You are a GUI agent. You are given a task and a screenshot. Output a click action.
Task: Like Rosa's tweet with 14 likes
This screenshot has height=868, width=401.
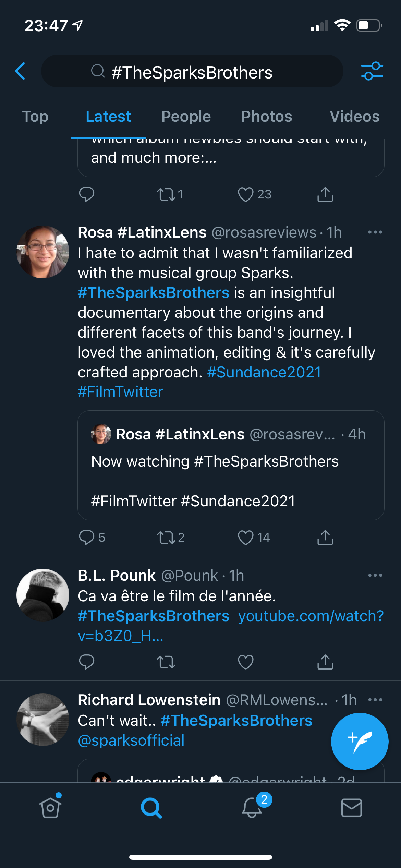coord(246,537)
